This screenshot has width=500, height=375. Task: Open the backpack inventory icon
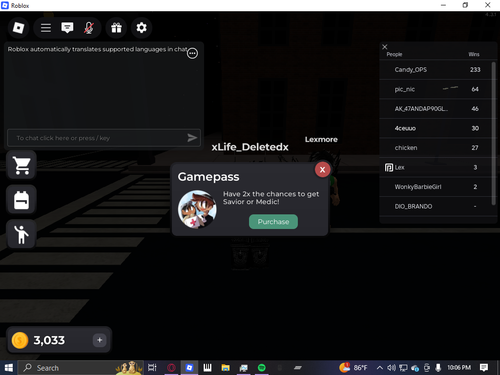(x=22, y=200)
